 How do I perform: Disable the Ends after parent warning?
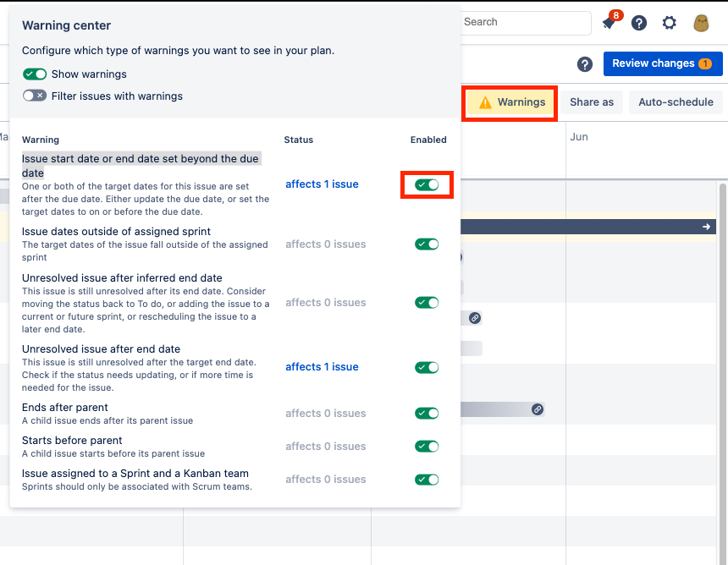427,414
